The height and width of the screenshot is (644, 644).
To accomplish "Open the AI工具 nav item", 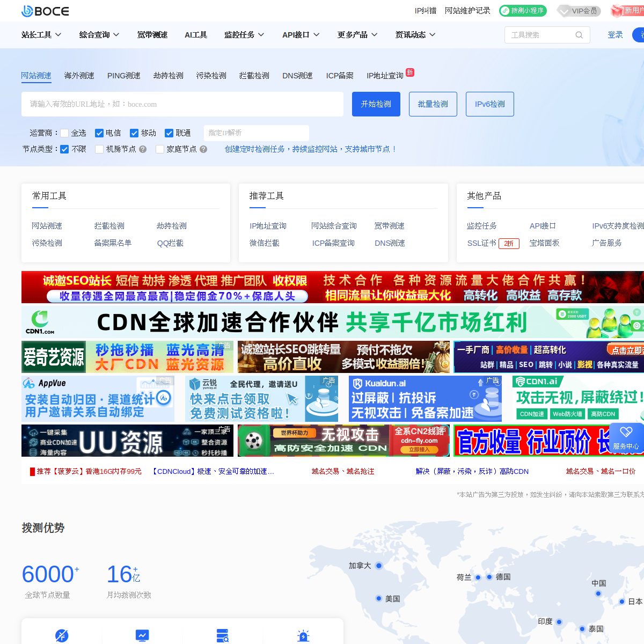I will [196, 35].
